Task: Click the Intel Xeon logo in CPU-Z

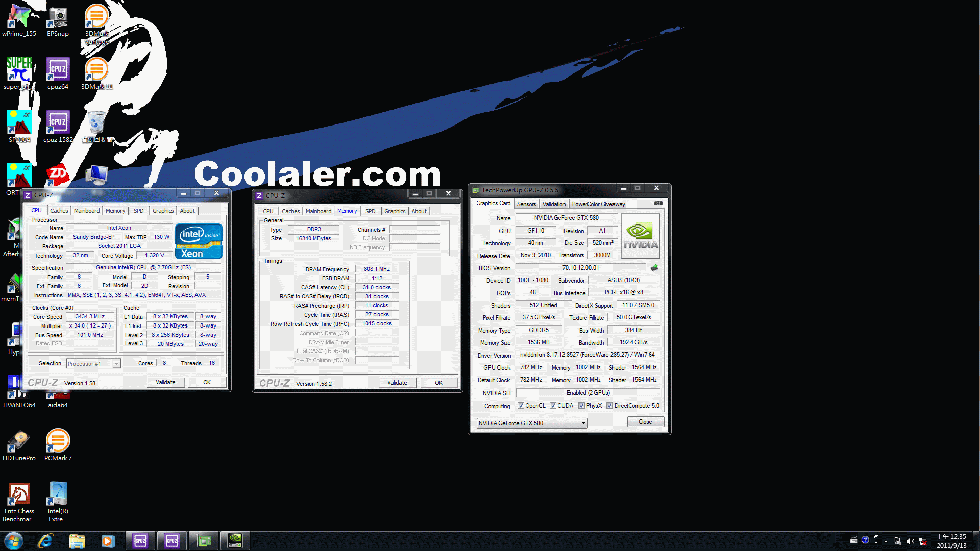Action: 199,241
